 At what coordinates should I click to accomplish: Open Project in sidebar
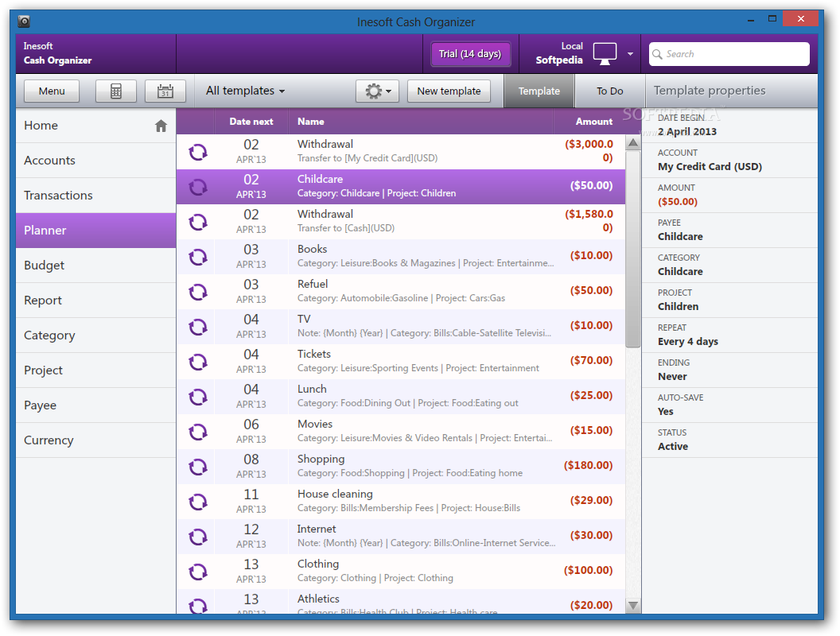96,370
